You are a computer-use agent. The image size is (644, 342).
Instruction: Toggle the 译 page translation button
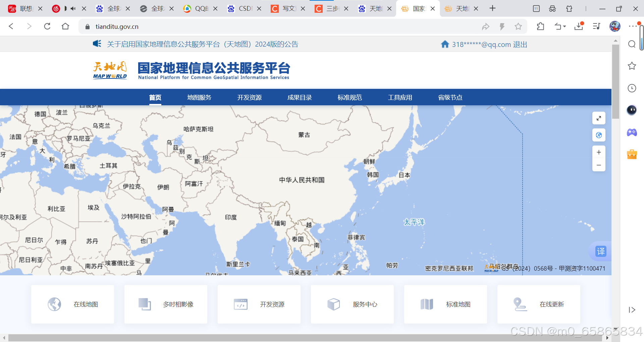coord(601,251)
